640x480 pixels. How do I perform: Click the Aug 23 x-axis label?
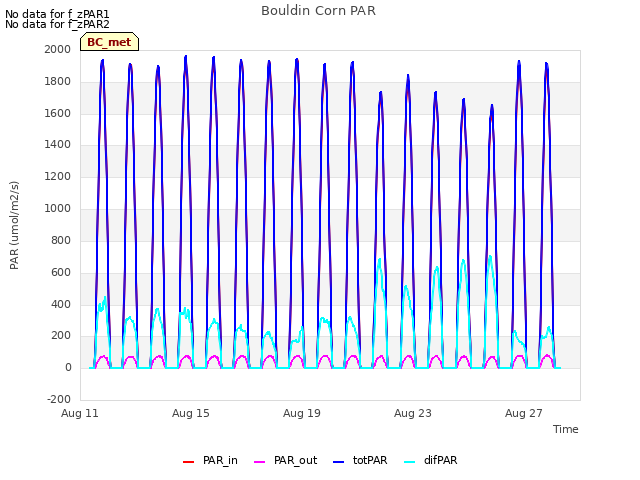tap(413, 413)
